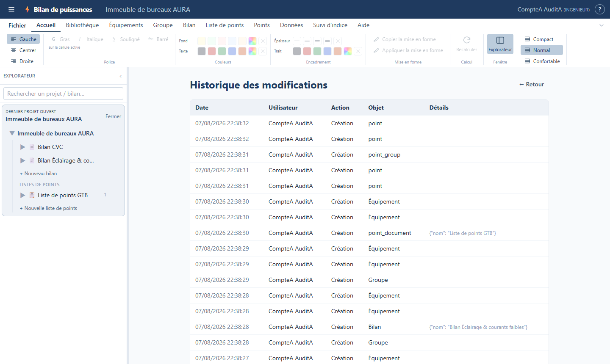Image resolution: width=610 pixels, height=364 pixels.
Task: Click the Rechercher un projet search field
Action: coord(63,94)
